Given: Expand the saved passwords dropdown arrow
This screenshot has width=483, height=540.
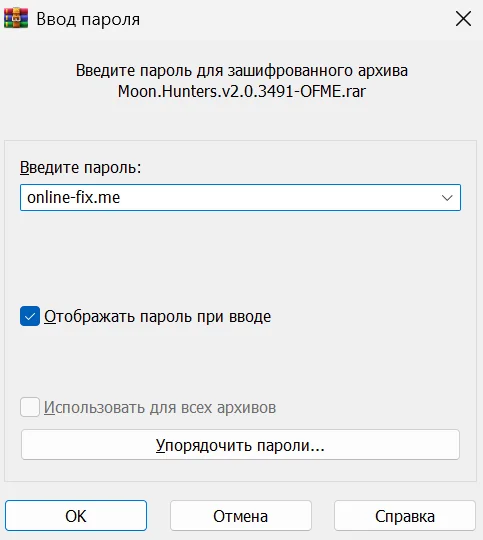Looking at the screenshot, I should 447,198.
